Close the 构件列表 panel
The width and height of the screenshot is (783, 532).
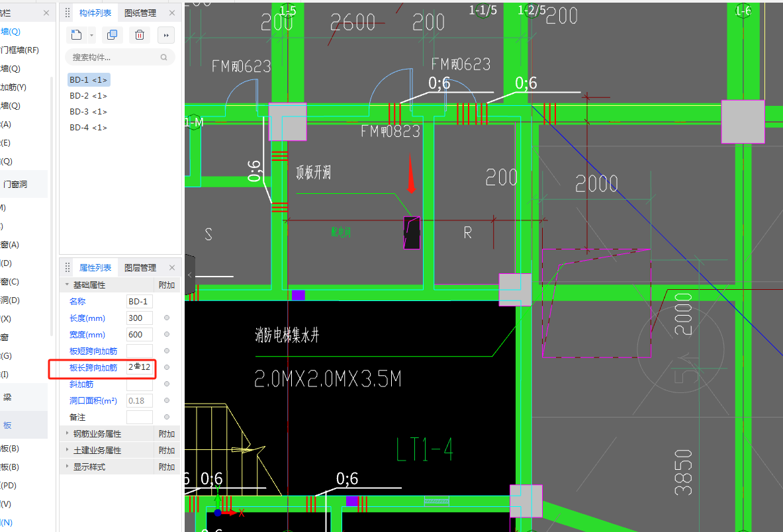(172, 13)
